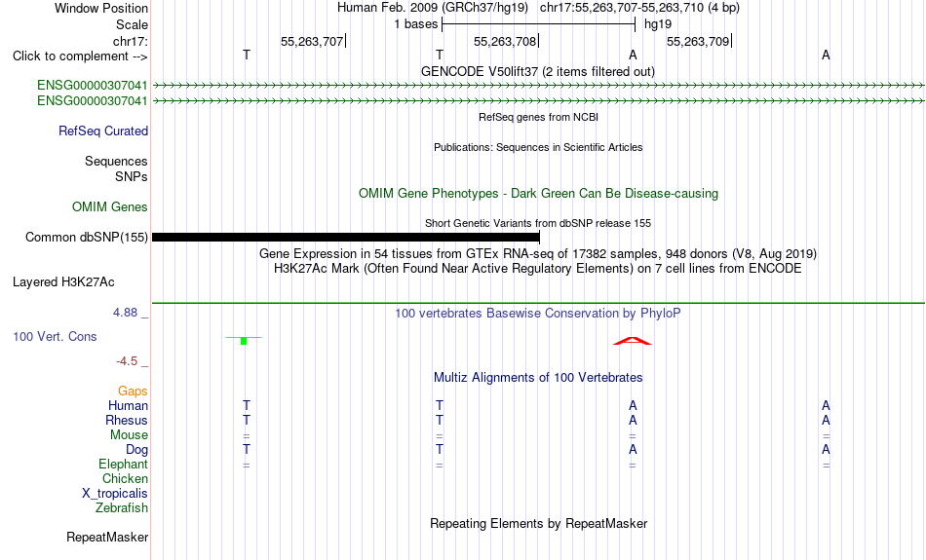Open 'Multiz Alignments of 100 Vertebrates' title
The height and width of the screenshot is (560, 926).
coord(538,378)
